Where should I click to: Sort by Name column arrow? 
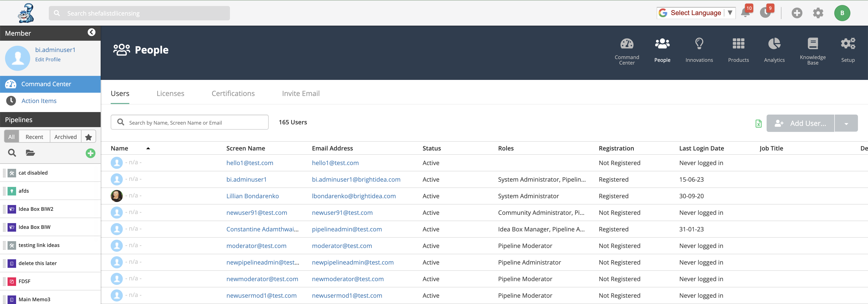tap(148, 148)
